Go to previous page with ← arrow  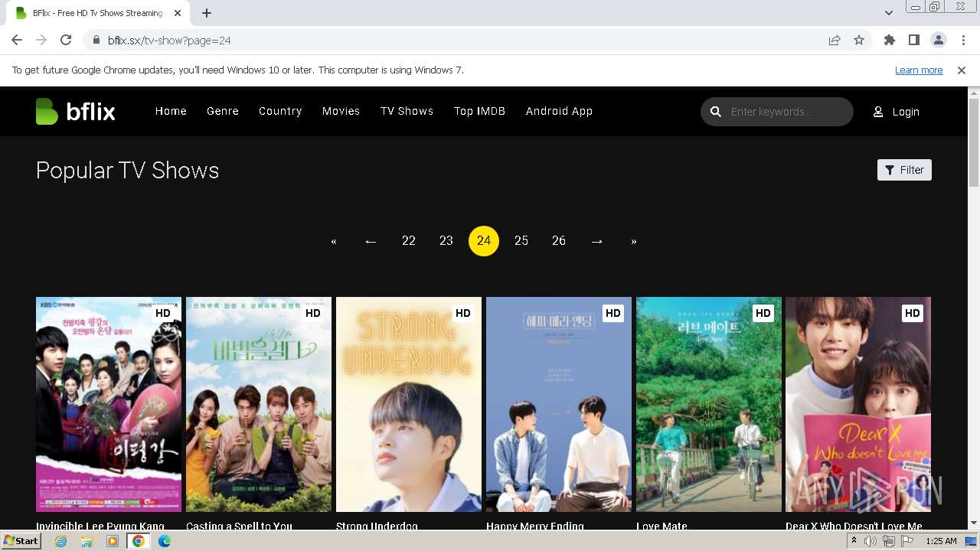point(371,241)
